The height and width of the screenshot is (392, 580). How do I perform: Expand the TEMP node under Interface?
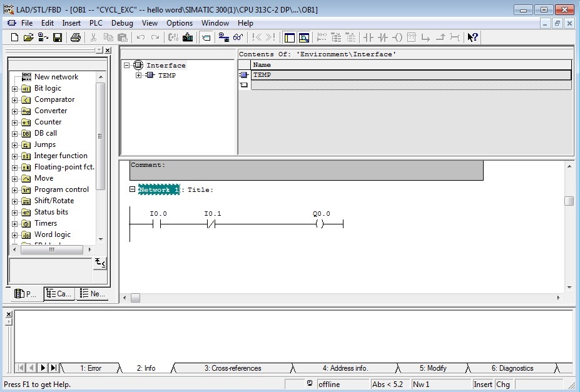coord(139,76)
